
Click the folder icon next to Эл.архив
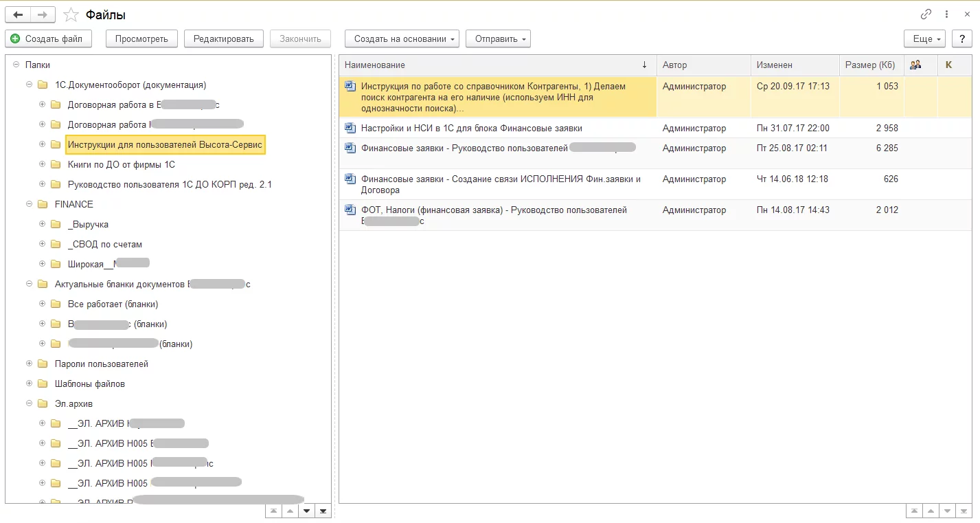[x=43, y=403]
